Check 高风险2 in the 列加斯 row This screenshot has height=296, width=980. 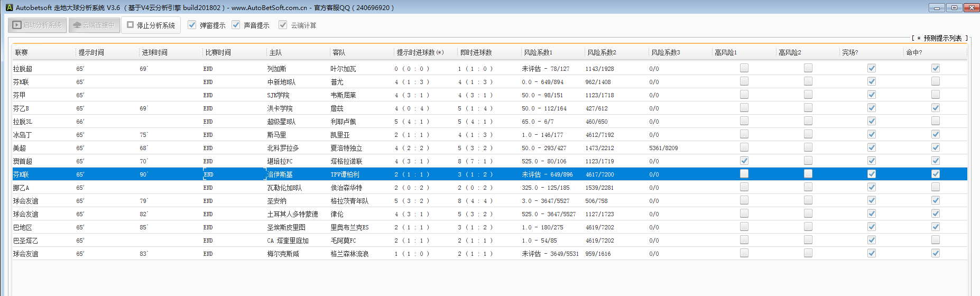point(808,68)
